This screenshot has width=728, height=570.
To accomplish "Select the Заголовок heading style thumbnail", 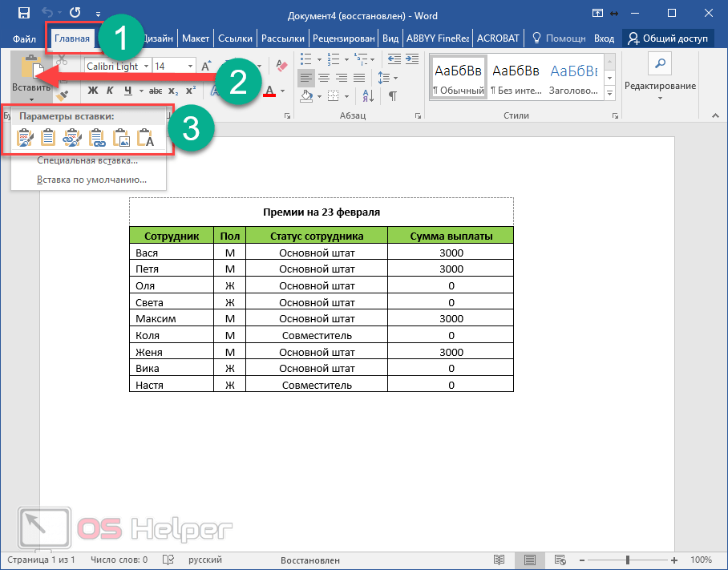I will (574, 78).
